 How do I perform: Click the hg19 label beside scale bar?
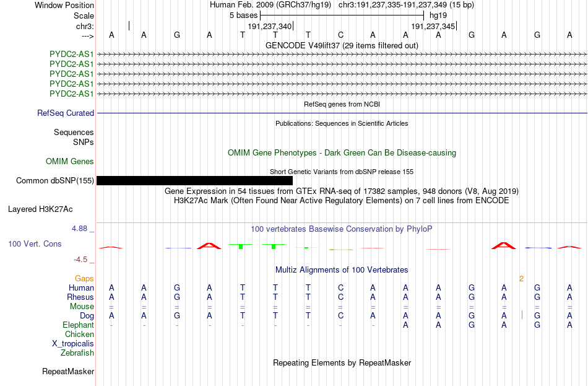point(438,15)
